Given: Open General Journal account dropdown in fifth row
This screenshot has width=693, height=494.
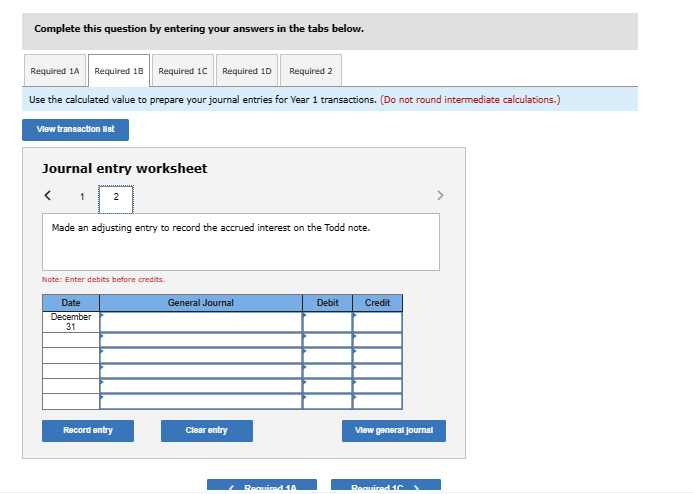Looking at the screenshot, I should click(201, 386).
